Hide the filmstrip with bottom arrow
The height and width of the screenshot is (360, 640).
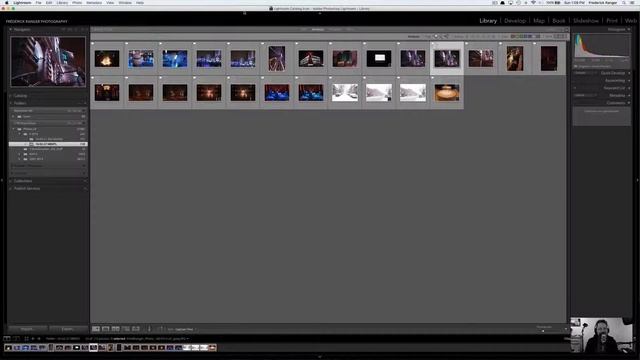320,357
